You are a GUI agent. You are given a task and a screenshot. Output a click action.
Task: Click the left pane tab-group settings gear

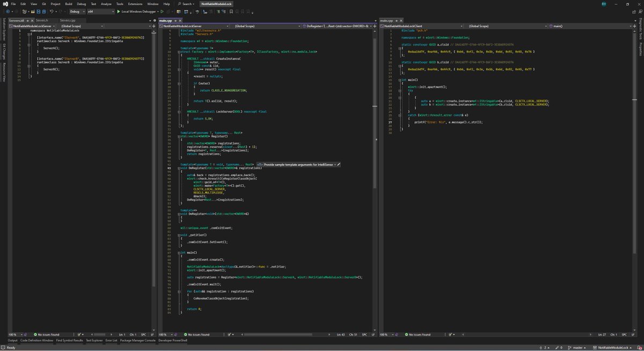point(155,20)
